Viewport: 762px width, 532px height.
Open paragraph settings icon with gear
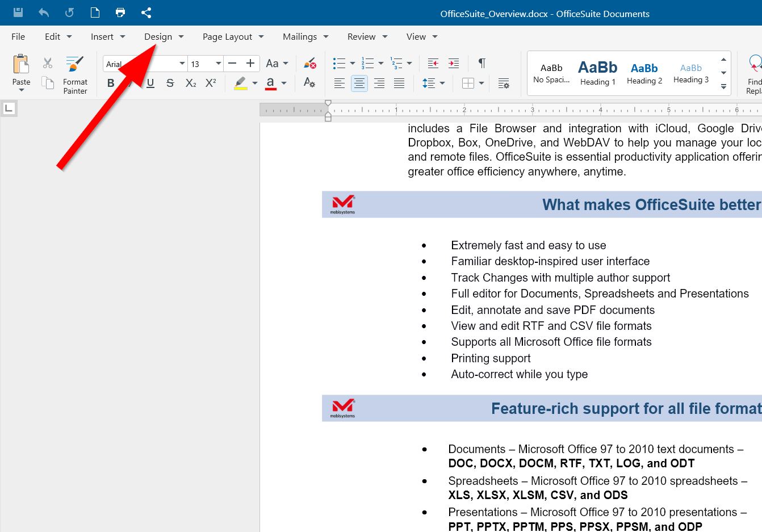pyautogui.click(x=504, y=83)
